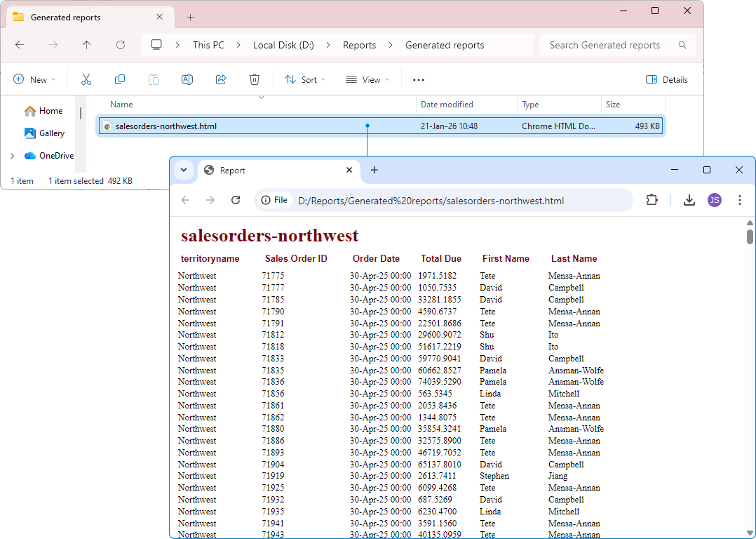Click the Share icon in File Explorer toolbar
The image size is (756, 539).
tap(221, 79)
